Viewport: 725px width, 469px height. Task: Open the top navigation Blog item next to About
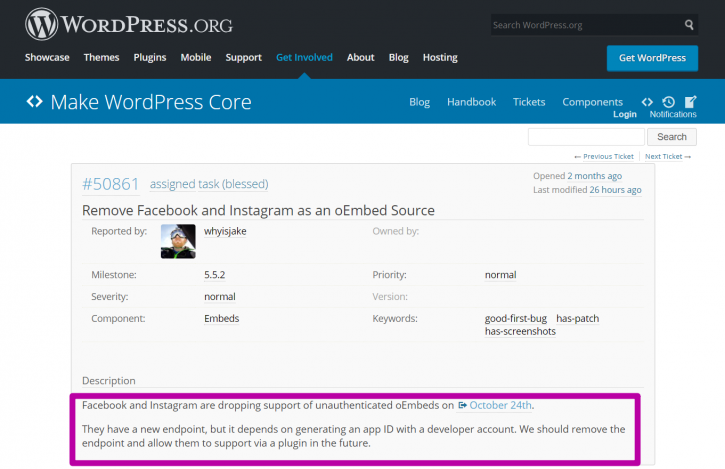399,57
